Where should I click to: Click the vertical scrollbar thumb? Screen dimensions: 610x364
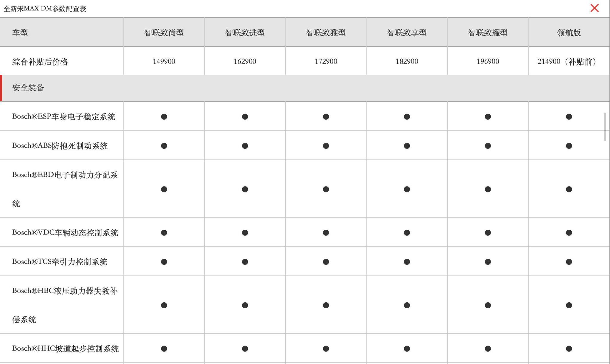(605, 127)
